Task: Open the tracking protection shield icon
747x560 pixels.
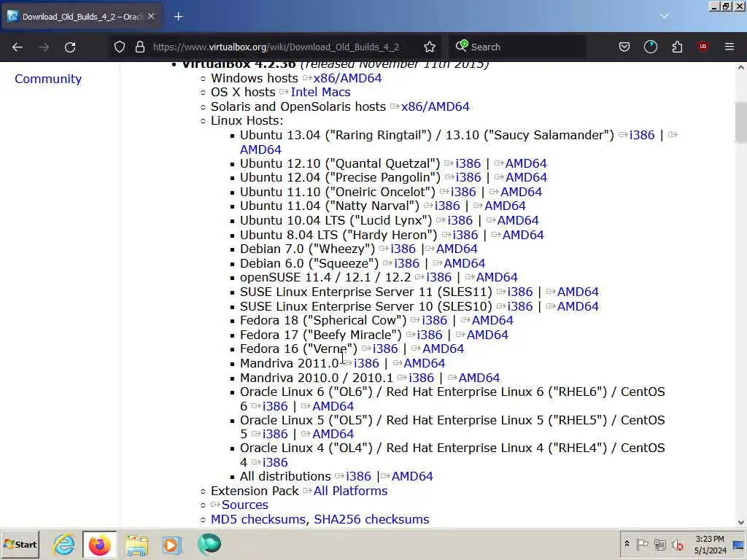Action: click(x=120, y=47)
